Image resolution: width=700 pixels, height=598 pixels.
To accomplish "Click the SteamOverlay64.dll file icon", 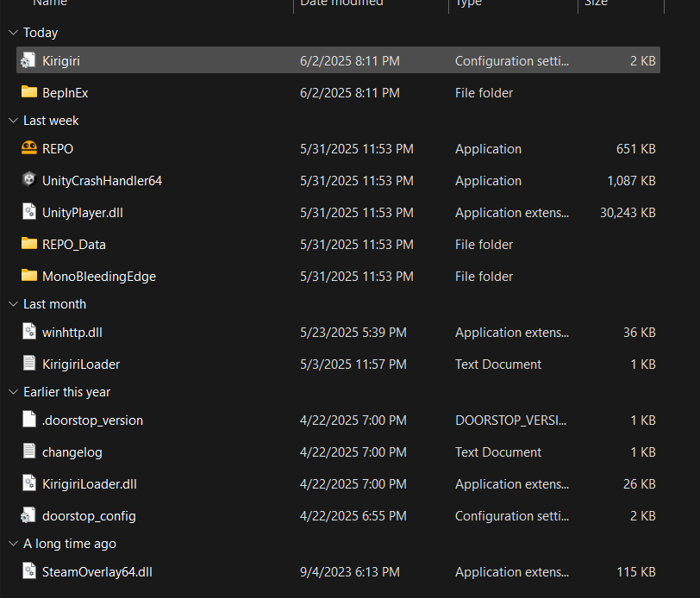I will 28,570.
